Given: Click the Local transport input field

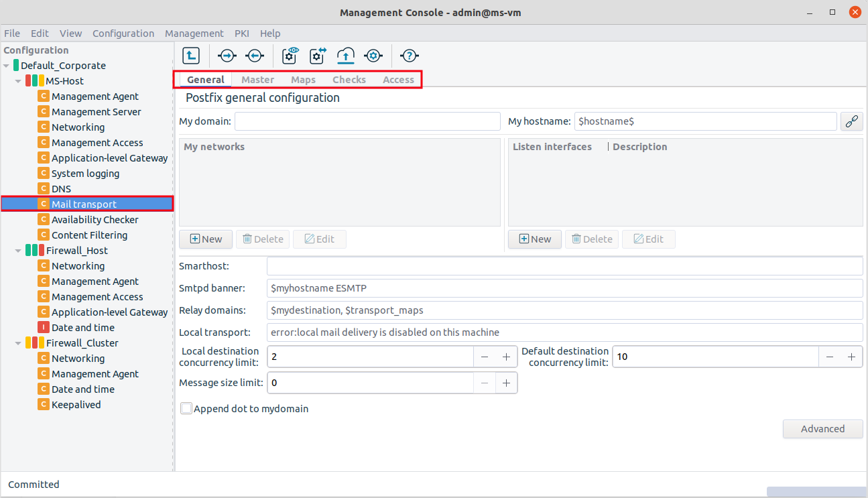Looking at the screenshot, I should 564,332.
